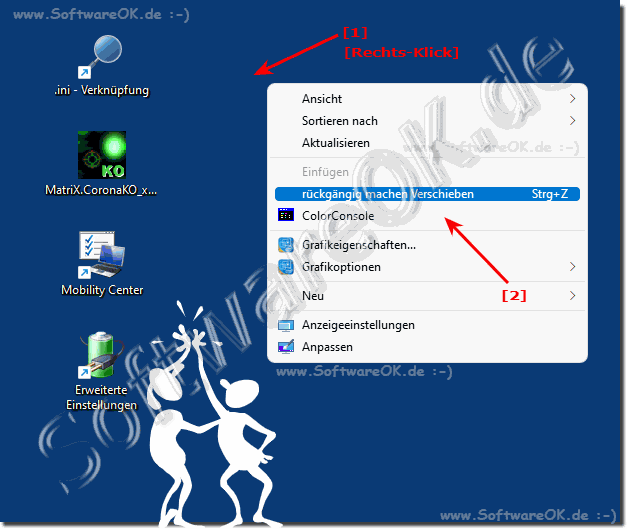This screenshot has height=529, width=627.
Task: Expand the Neu submenu arrow
Action: point(573,296)
